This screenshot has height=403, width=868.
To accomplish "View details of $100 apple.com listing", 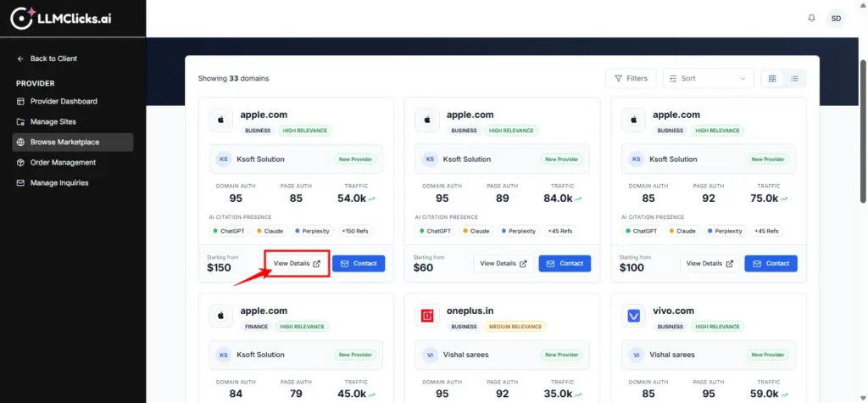I will 709,264.
